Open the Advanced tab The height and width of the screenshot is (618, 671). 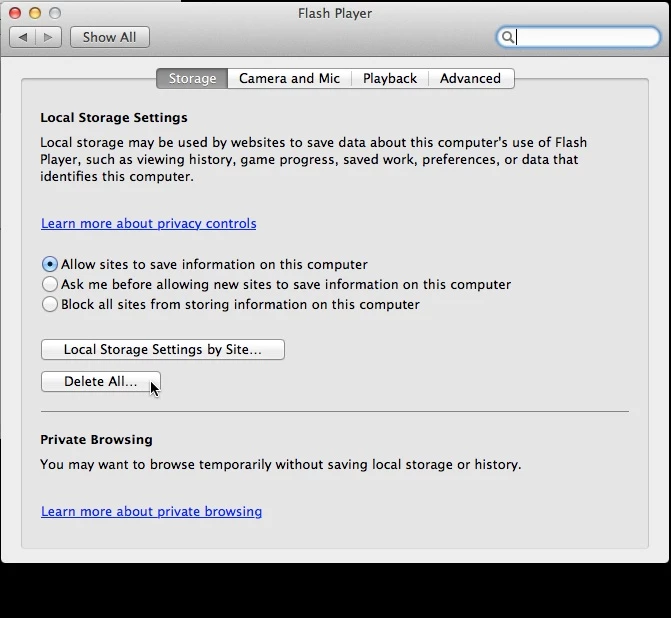(x=471, y=78)
